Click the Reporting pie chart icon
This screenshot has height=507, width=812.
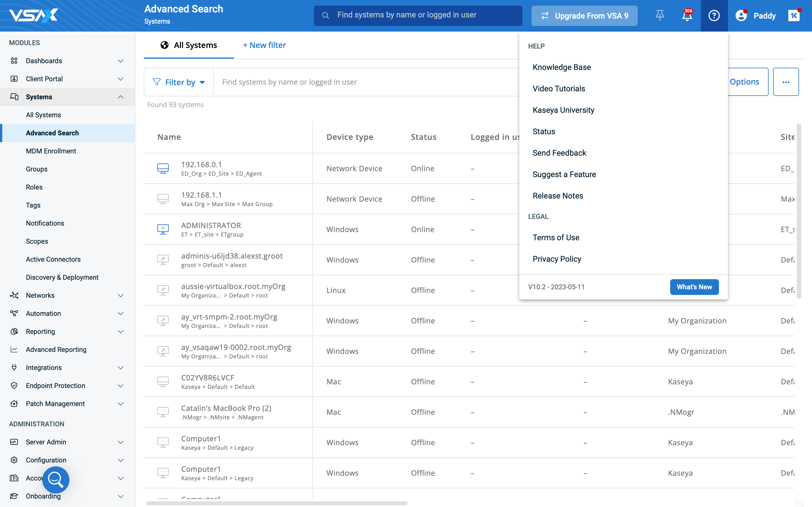point(14,332)
